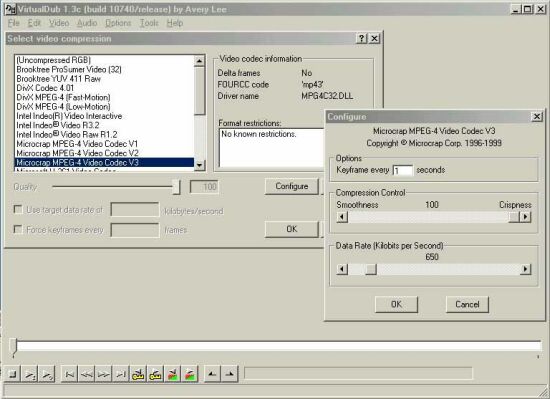The height and width of the screenshot is (399, 550).
Task: Close the Configure dialog with X
Action: (x=537, y=116)
